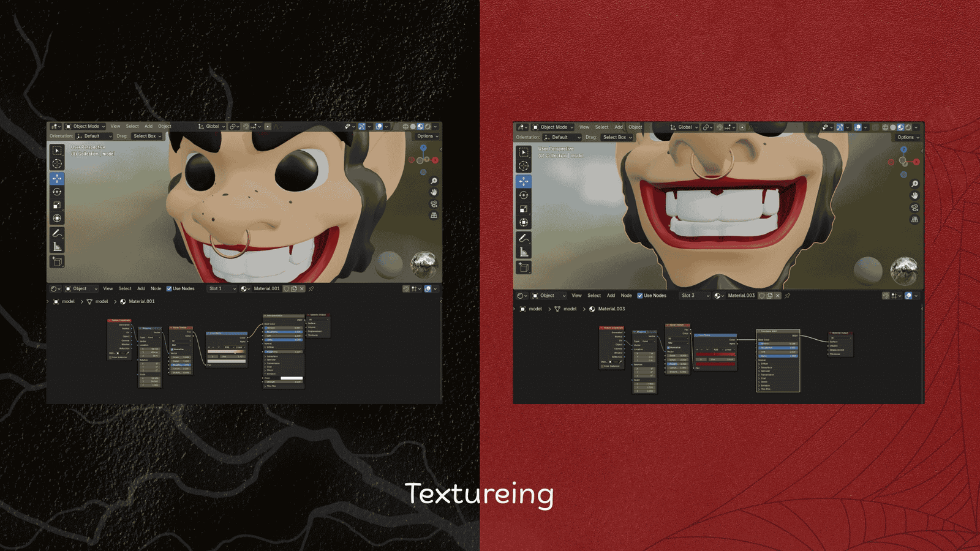This screenshot has height=551, width=980.
Task: Pick the Annotate tool in left viewport toolbar
Action: point(57,233)
